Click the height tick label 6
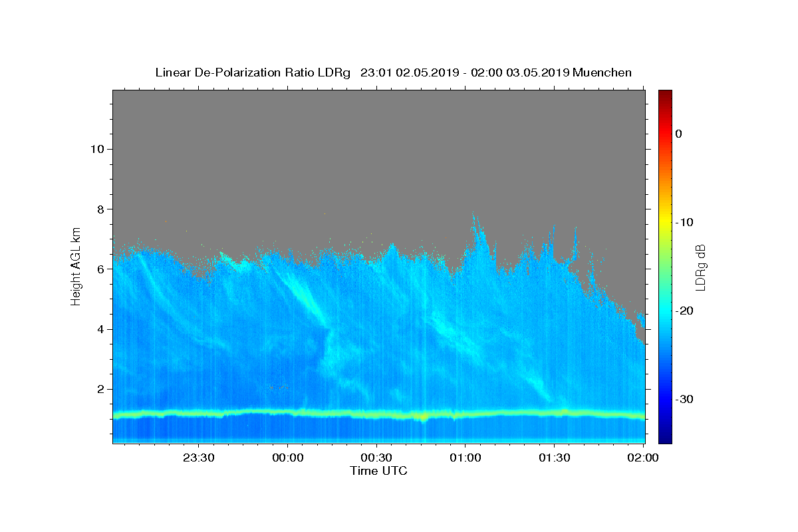The image size is (798, 532). click(100, 269)
